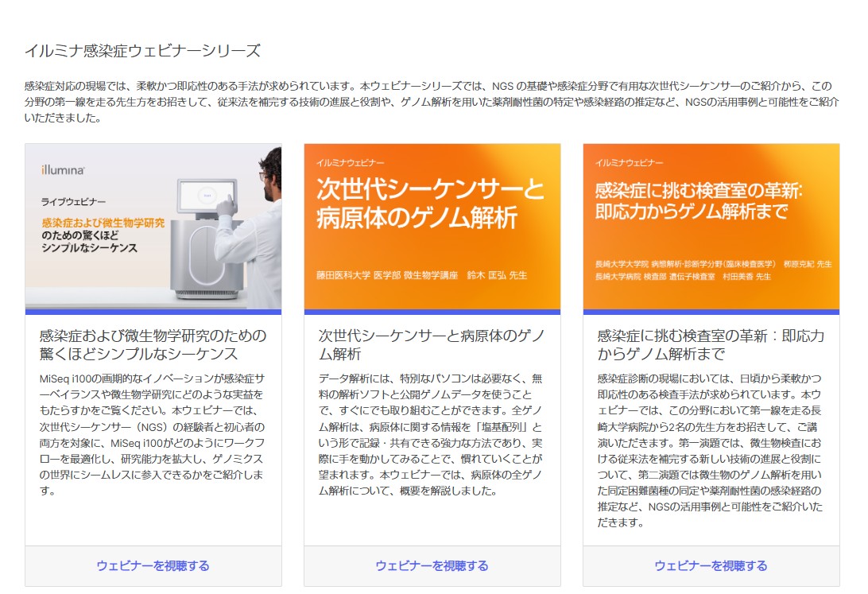Click the イルミナウェビナー label on the middle banner

coord(350,162)
